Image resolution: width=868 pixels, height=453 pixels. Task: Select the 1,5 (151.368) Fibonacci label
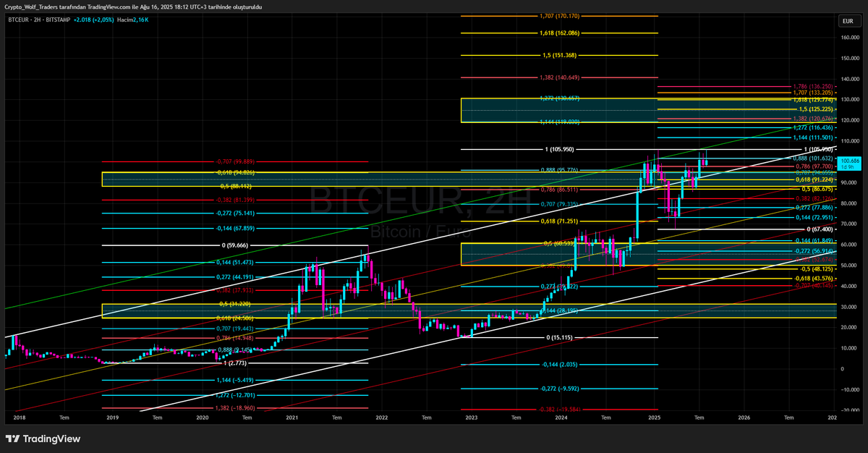point(560,55)
